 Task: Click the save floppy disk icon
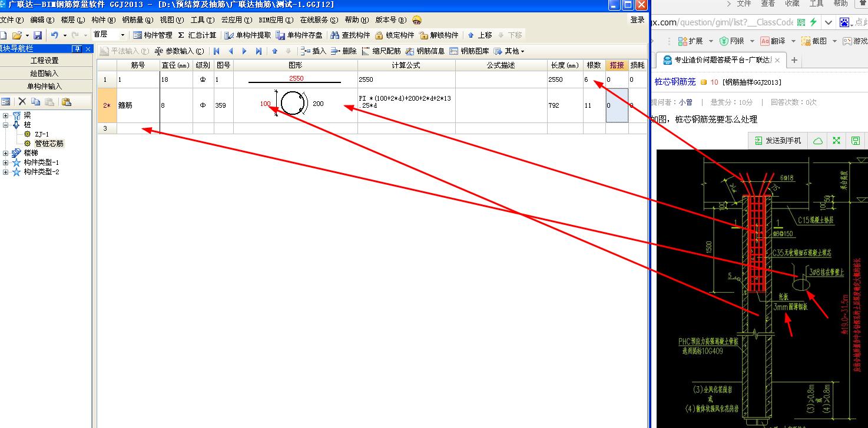(x=37, y=35)
